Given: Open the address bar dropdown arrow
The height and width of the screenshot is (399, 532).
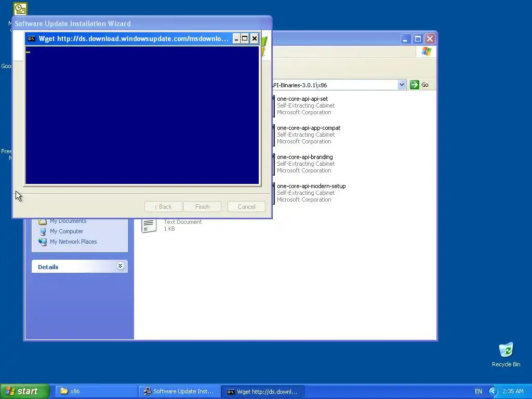Looking at the screenshot, I should (402, 85).
